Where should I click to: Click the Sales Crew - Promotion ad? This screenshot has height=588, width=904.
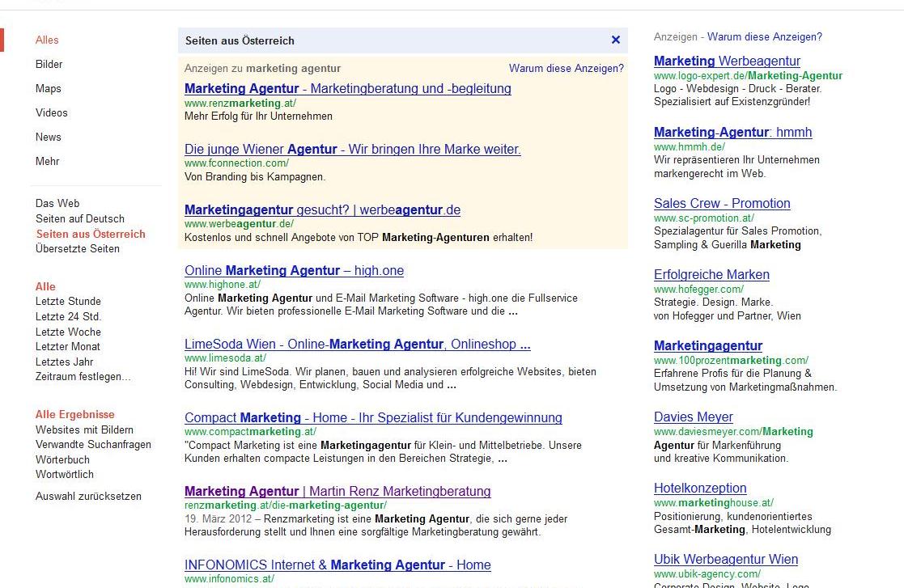(722, 203)
